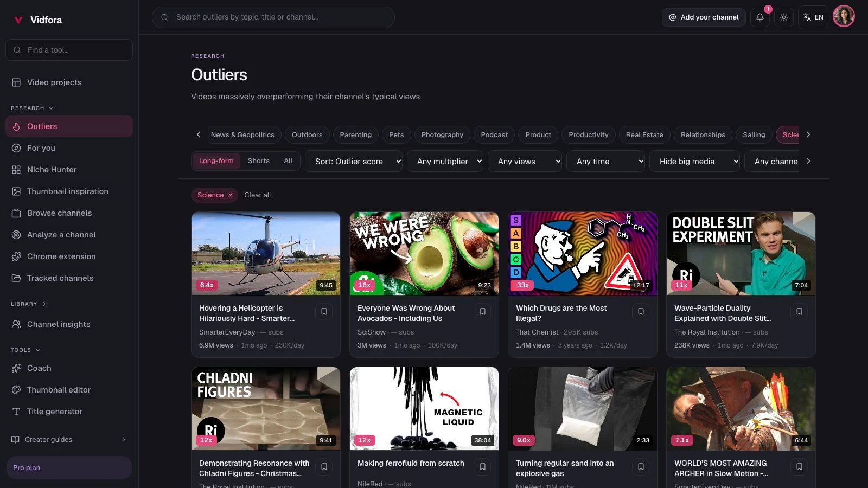Open the Any multiplier dropdown
The width and height of the screenshot is (868, 488).
[x=445, y=162]
